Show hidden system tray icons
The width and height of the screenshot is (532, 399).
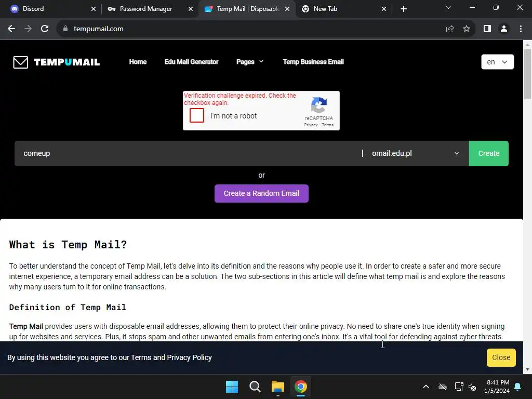[x=426, y=387]
